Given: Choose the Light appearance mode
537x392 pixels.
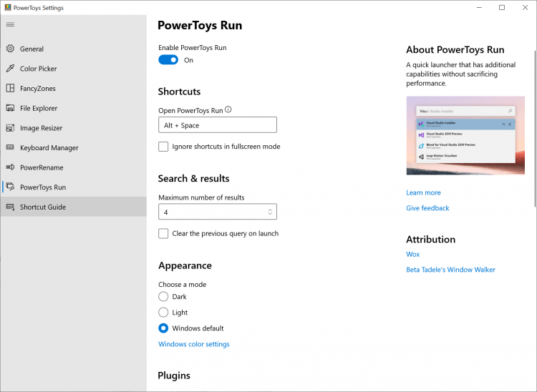Looking at the screenshot, I should click(163, 313).
